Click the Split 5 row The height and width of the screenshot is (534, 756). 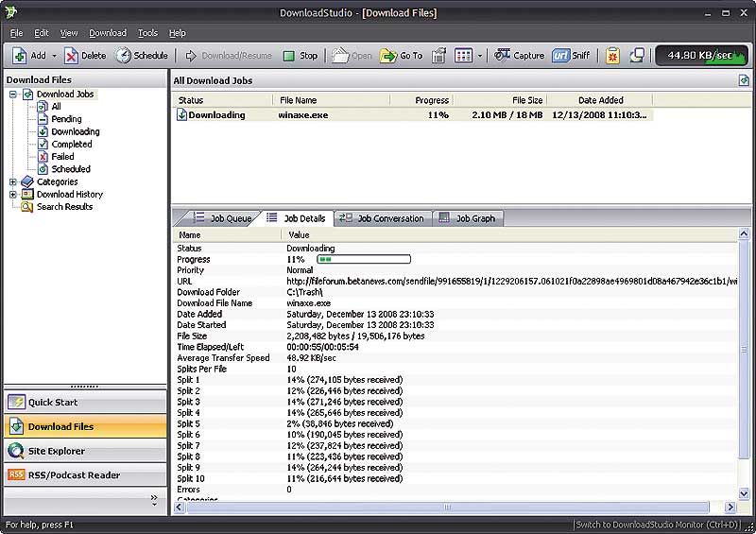455,424
